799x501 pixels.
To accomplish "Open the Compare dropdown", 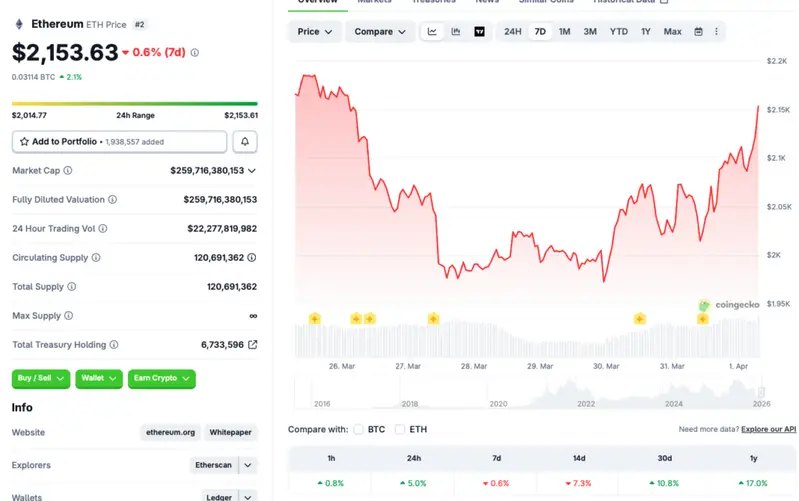I will coord(380,32).
